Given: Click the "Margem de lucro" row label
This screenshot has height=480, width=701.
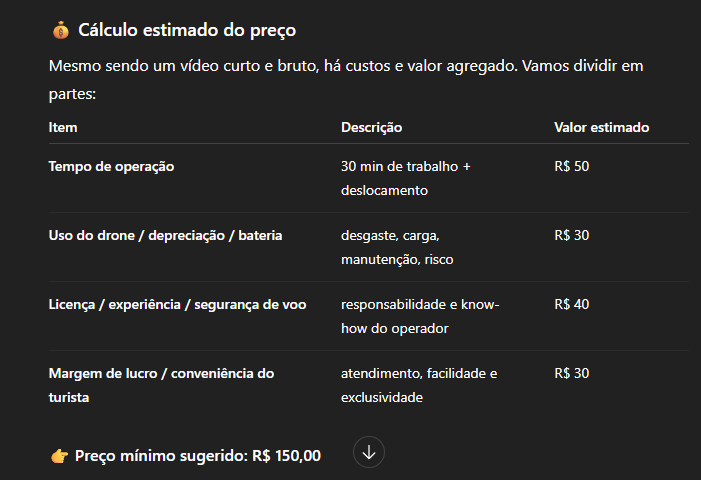Looking at the screenshot, I should [x=161, y=385].
